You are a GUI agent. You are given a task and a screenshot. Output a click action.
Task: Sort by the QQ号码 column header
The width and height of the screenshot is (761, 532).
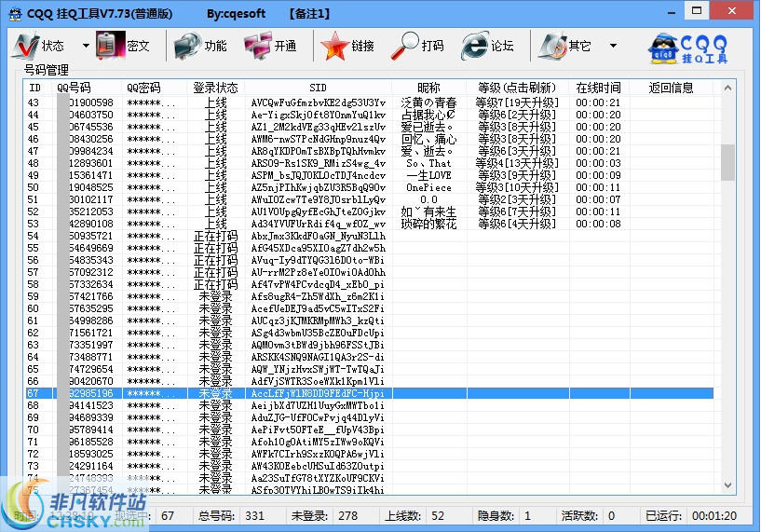74,88
